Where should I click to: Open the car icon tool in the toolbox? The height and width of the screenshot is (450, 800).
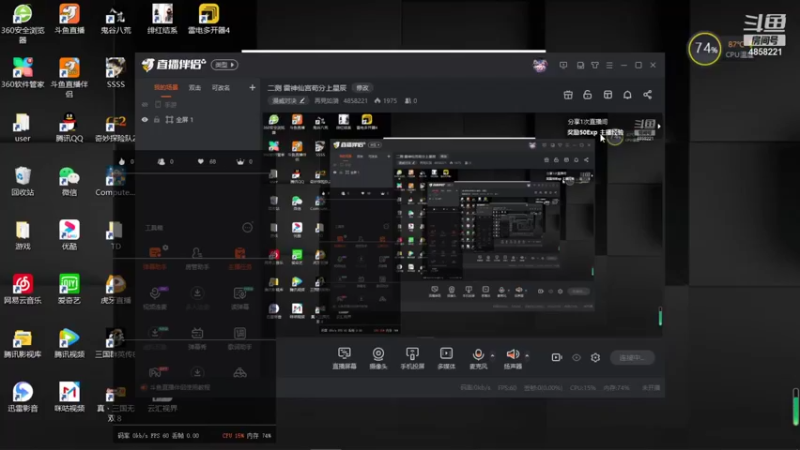pos(240,372)
